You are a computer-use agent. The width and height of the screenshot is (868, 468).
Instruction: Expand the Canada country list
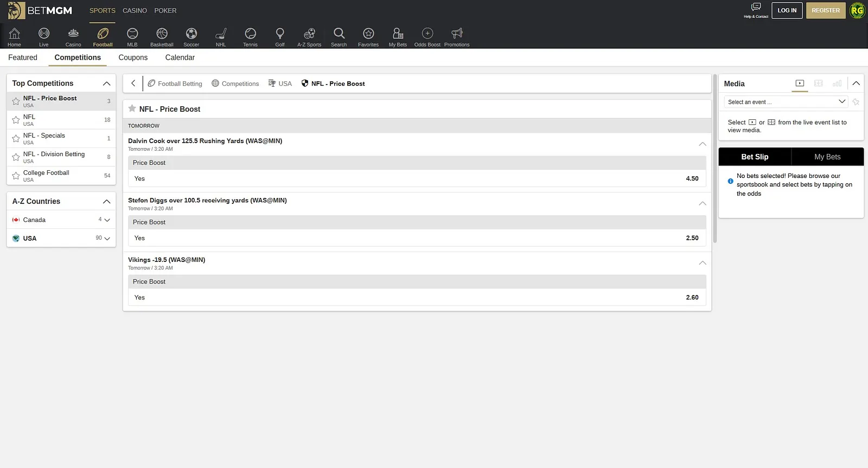coord(107,220)
